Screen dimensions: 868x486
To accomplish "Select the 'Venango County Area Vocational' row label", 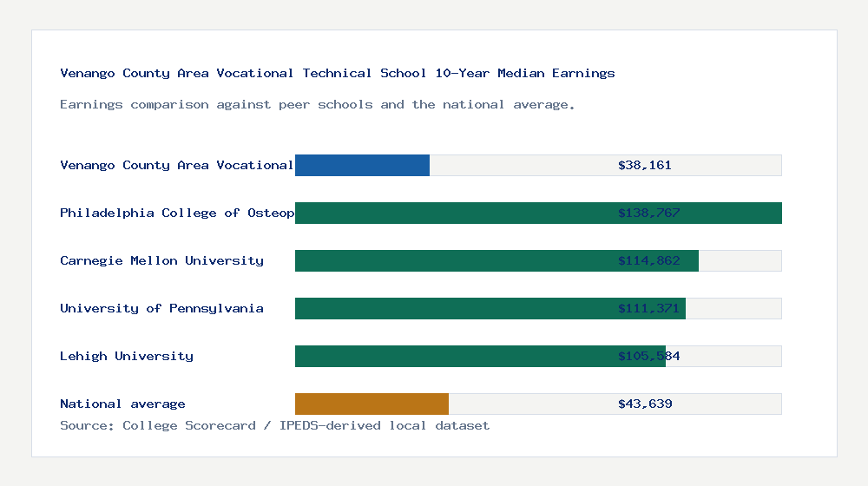I will pos(176,166).
